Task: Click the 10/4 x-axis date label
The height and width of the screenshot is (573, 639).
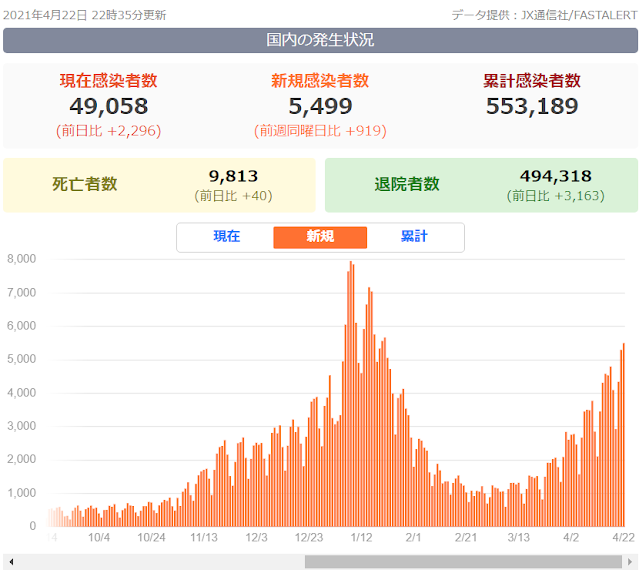Action: 99,538
